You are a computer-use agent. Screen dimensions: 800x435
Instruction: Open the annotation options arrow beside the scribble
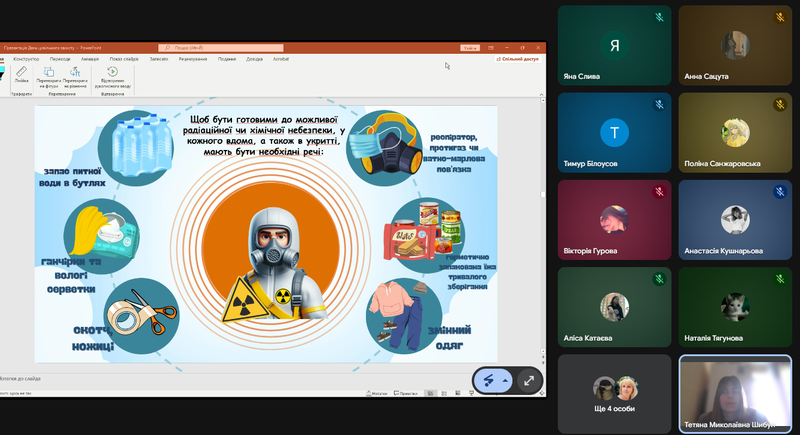tap(506, 381)
